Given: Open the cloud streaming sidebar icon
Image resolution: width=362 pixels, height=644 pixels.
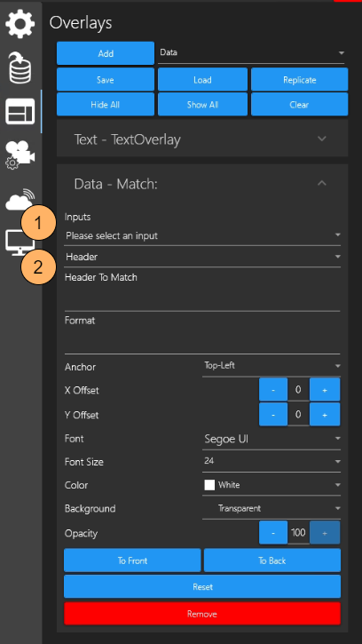Looking at the screenshot, I should click(20, 200).
